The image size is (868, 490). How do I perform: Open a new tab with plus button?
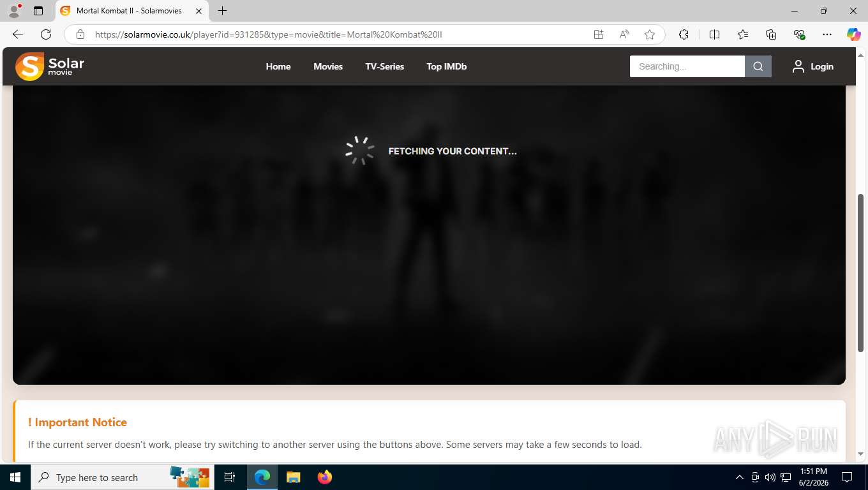point(222,11)
